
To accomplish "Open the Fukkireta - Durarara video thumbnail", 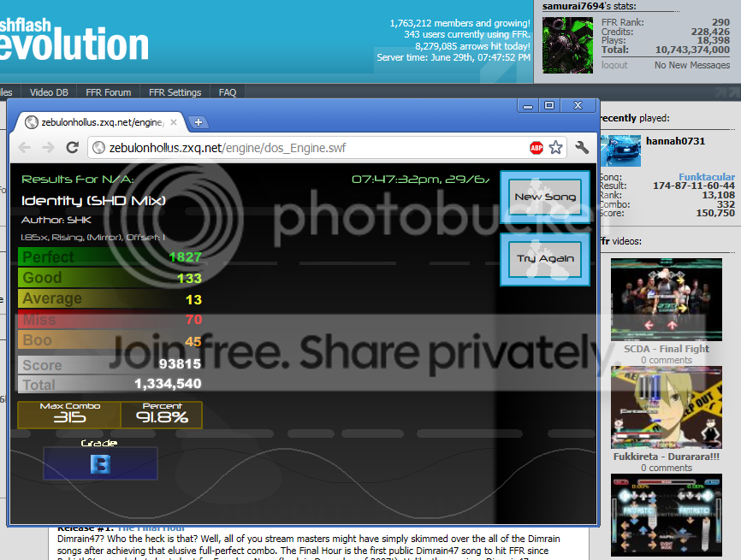I will pyautogui.click(x=667, y=407).
